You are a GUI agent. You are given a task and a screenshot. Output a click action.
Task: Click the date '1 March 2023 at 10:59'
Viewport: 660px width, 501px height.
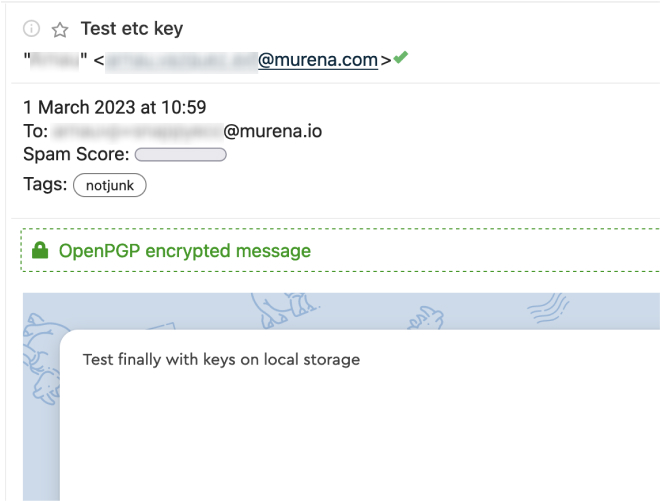point(115,107)
